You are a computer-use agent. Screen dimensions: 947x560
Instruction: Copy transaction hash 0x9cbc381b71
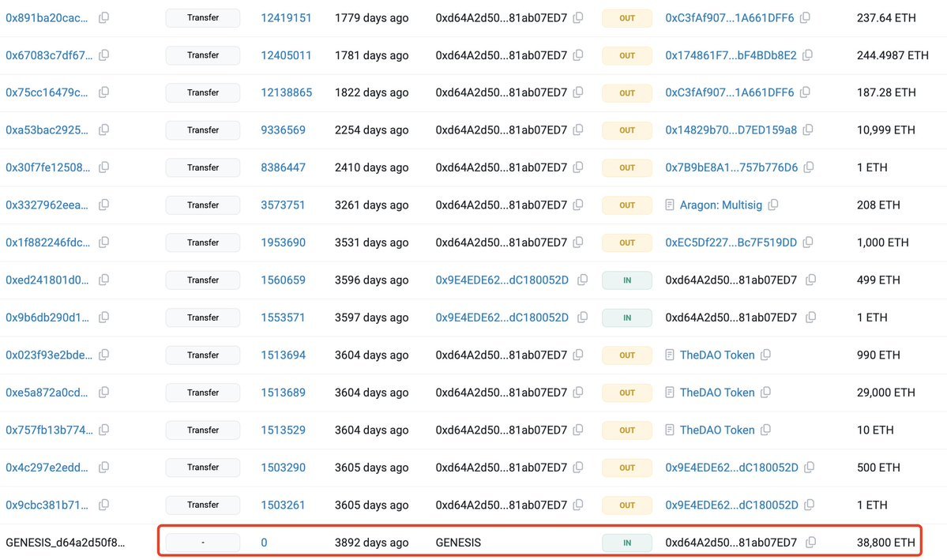(103, 505)
